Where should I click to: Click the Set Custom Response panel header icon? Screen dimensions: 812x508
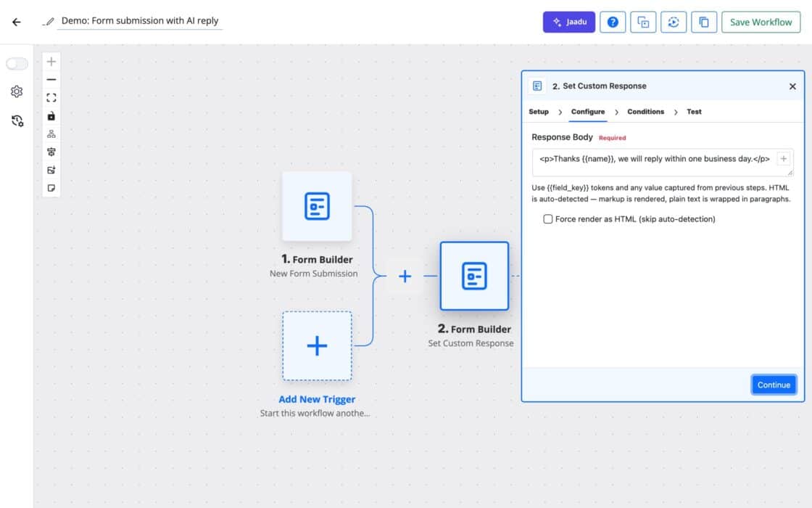(537, 86)
